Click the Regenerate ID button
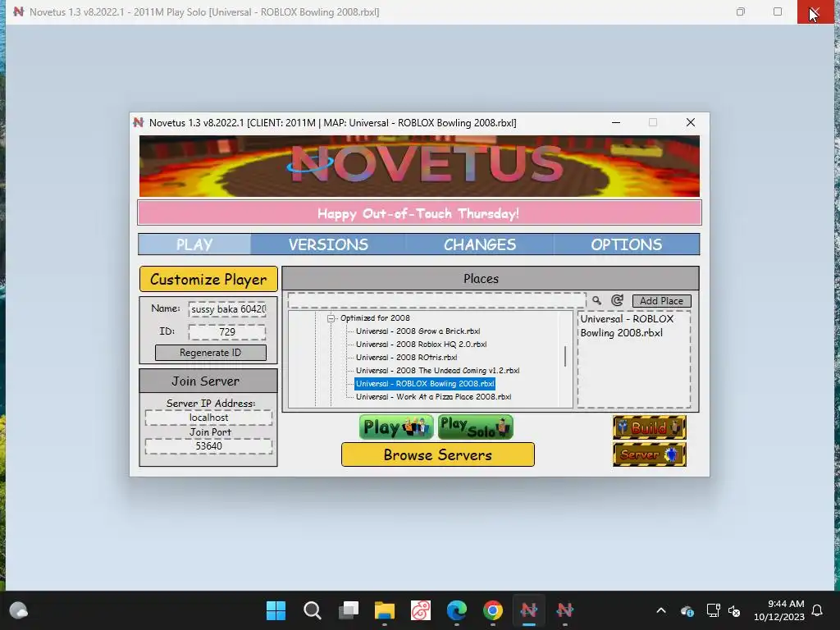The height and width of the screenshot is (630, 840). [x=211, y=353]
